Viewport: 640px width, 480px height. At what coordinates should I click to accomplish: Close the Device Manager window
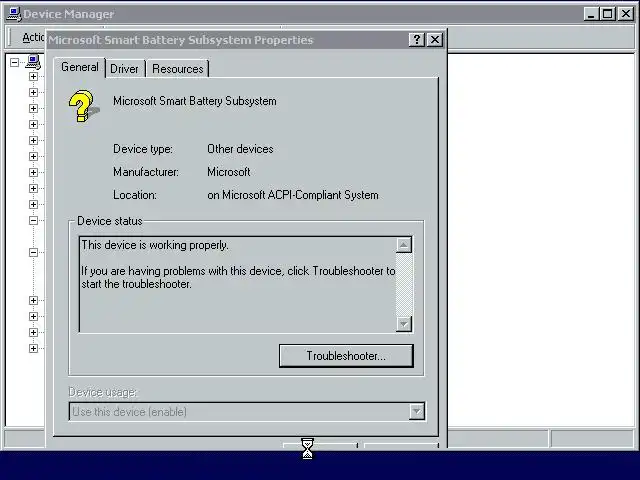coord(626,14)
